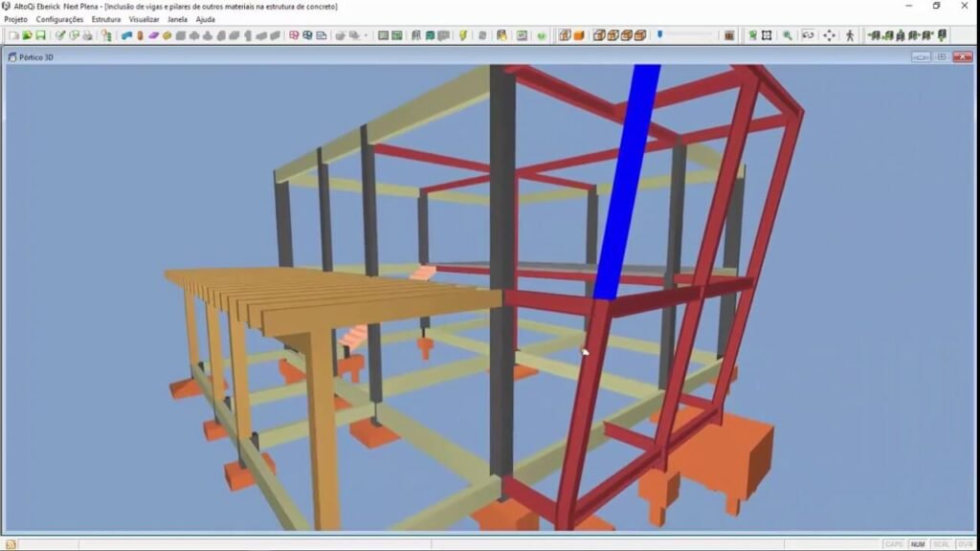The image size is (980, 551).
Task: Open the Ajuda menu
Action: (206, 19)
